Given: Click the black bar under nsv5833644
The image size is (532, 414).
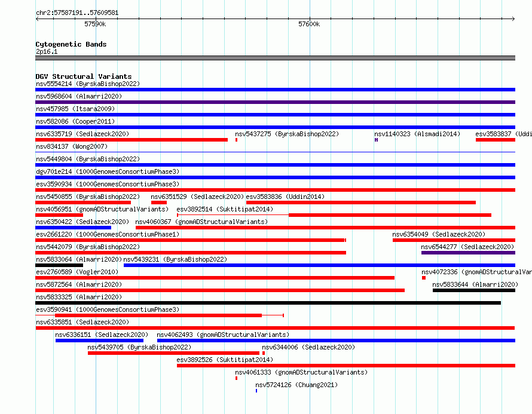Looking at the screenshot, I should tap(474, 290).
